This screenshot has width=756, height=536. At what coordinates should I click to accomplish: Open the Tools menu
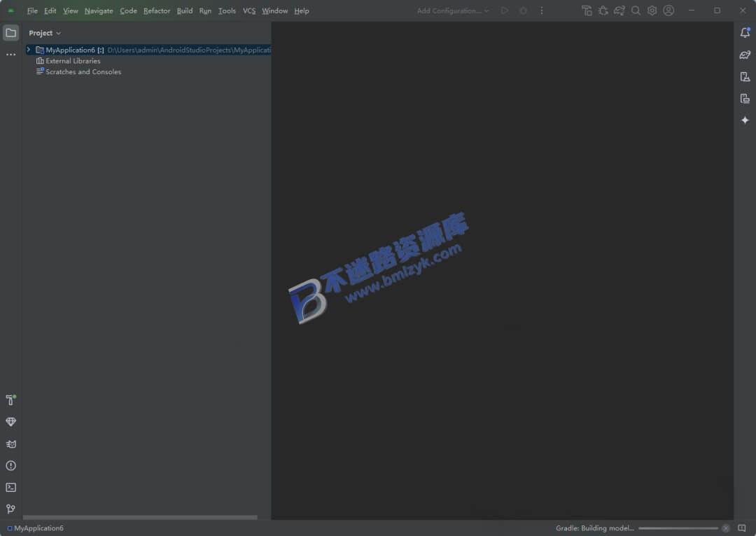click(227, 10)
